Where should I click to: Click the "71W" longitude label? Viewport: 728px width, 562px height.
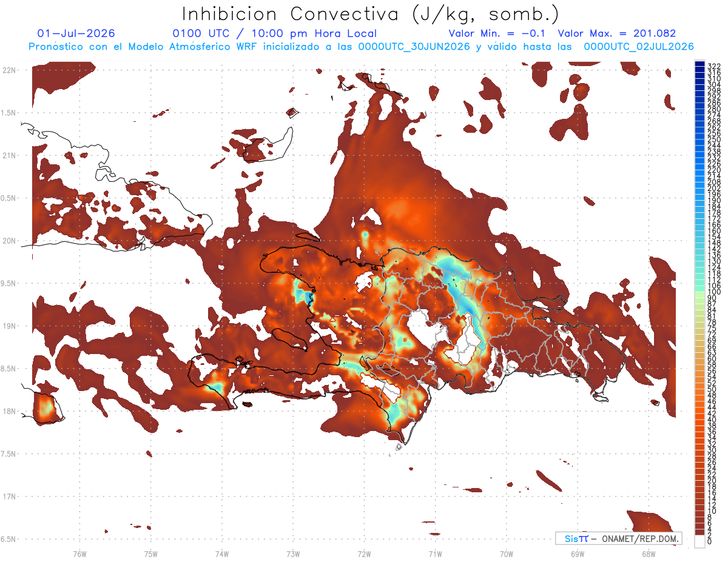pos(435,554)
